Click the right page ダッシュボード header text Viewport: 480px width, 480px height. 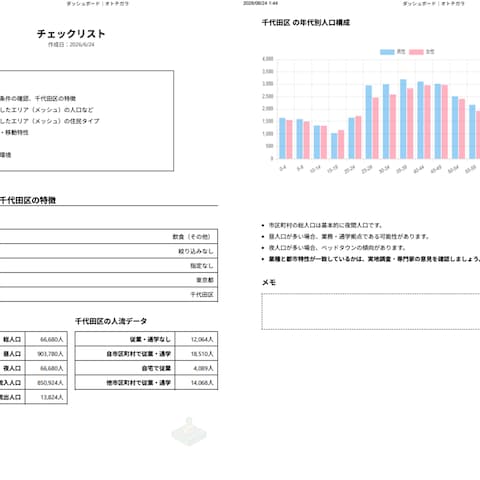(433, 4)
